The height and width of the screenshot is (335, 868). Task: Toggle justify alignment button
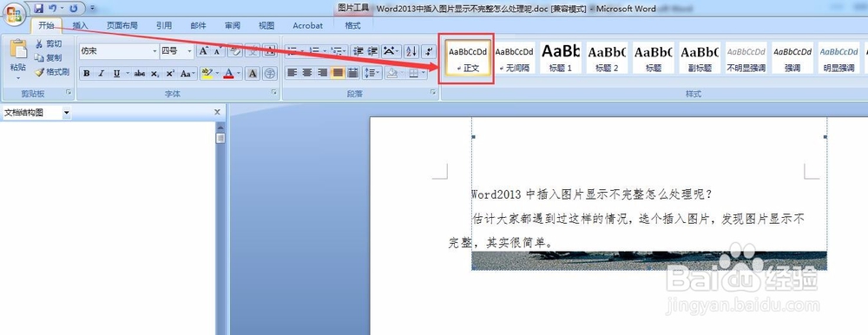[x=337, y=73]
